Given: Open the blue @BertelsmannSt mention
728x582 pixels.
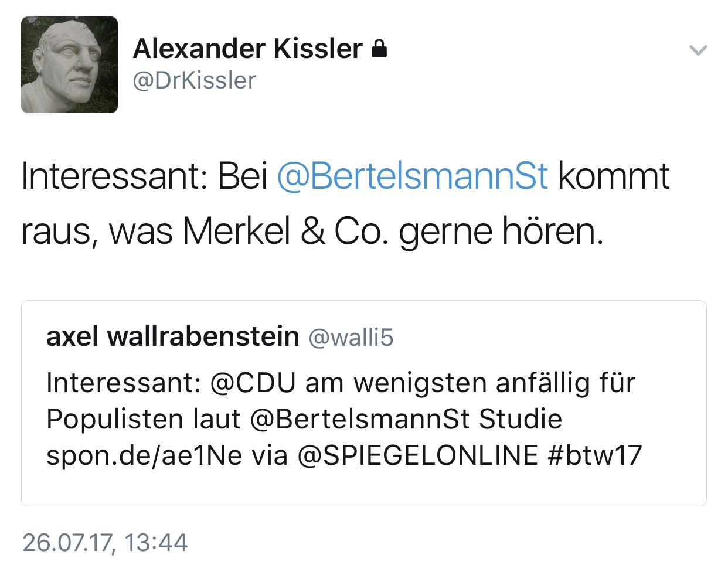Looking at the screenshot, I should pyautogui.click(x=412, y=176).
